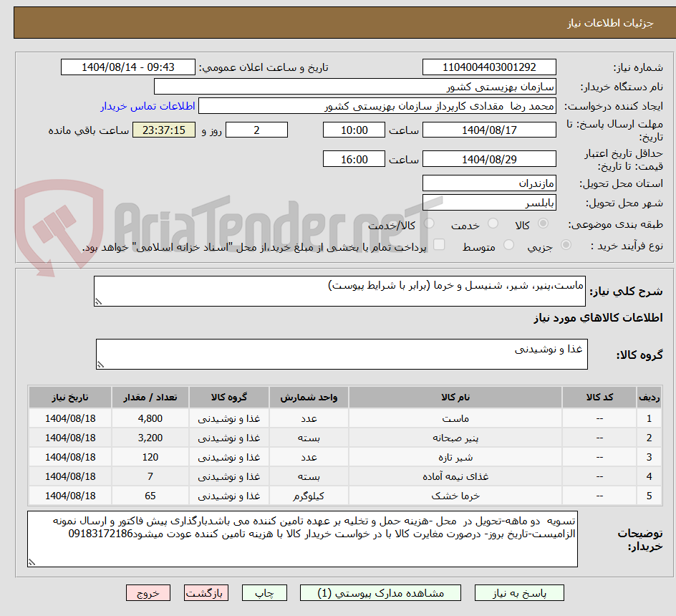Image resolution: width=676 pixels, height=616 pixels.
Task: Check the اسناد خزانه اسلامی payment checkbox
Action: pos(439,245)
